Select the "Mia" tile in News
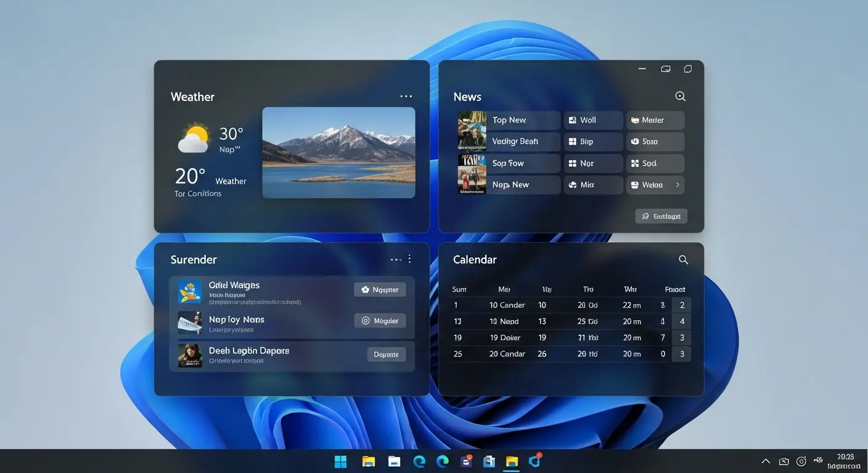Viewport: 868px width, 473px height. coord(594,185)
